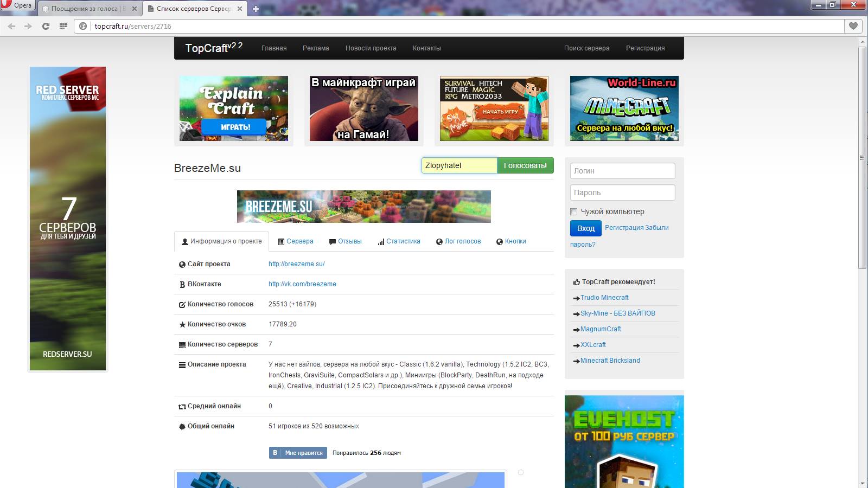Click the Пароль input field
The height and width of the screenshot is (488, 868).
coord(622,192)
